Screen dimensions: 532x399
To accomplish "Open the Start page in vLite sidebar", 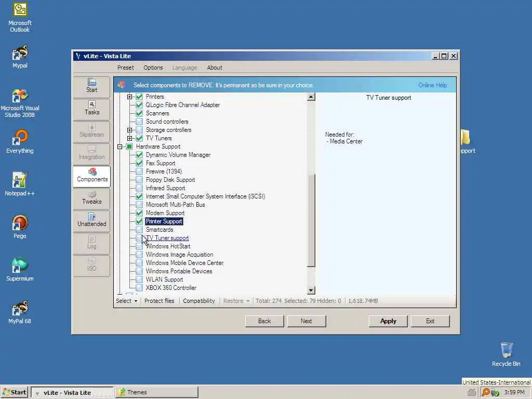I will (91, 87).
